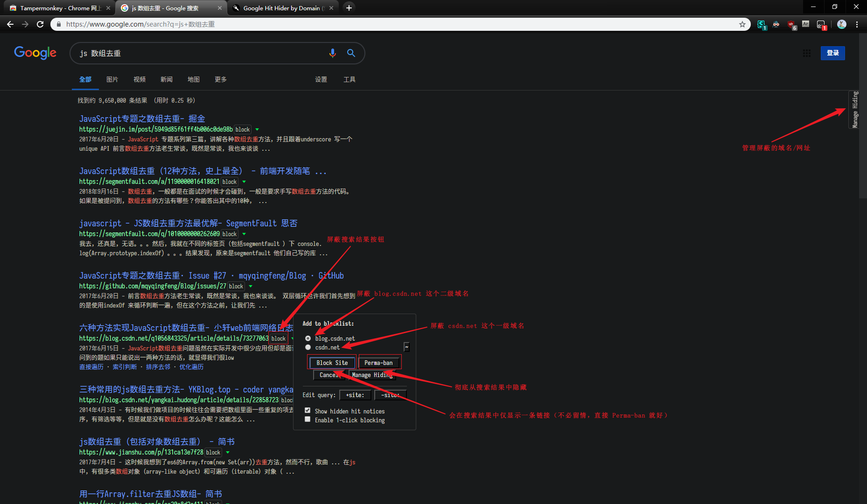Go to the Google home logo
867x504 pixels.
pyautogui.click(x=35, y=53)
